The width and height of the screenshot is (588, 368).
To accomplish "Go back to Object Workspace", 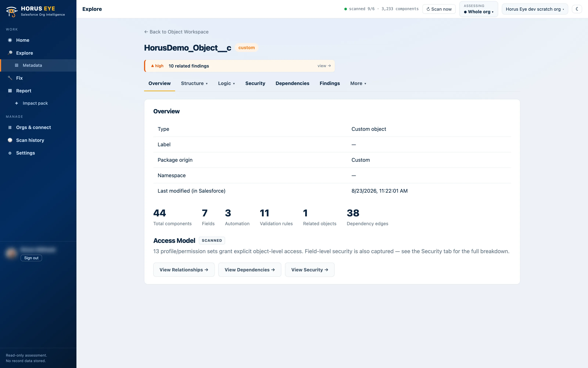I will tap(176, 32).
